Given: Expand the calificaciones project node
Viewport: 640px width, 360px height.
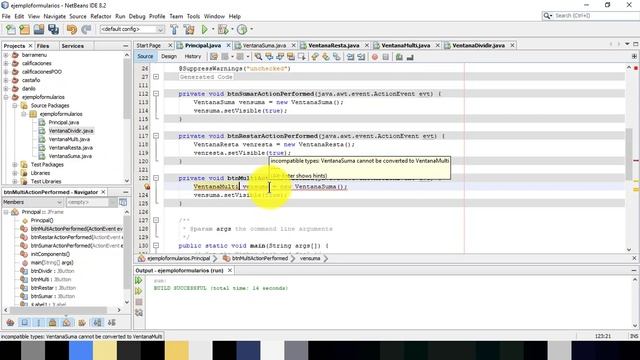Looking at the screenshot, I should click(x=6, y=63).
